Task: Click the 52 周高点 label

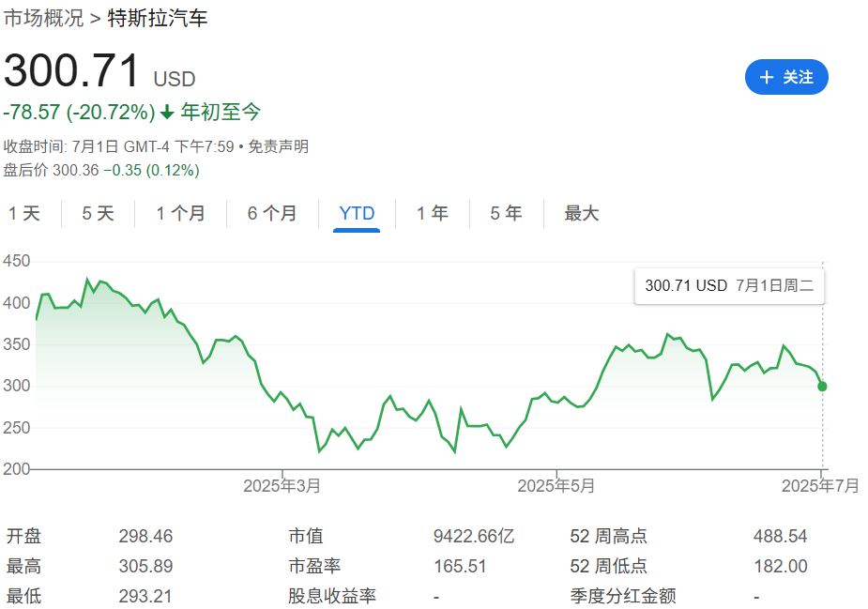Action: click(608, 536)
